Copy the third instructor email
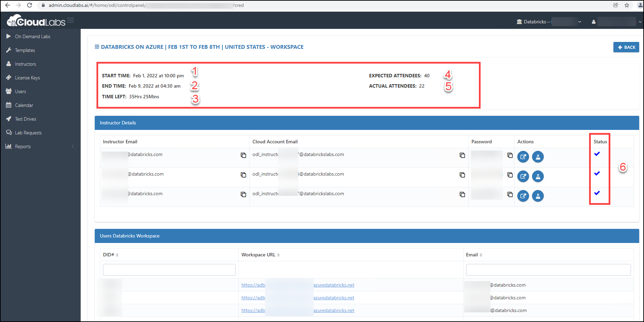644x322 pixels. pyautogui.click(x=243, y=195)
